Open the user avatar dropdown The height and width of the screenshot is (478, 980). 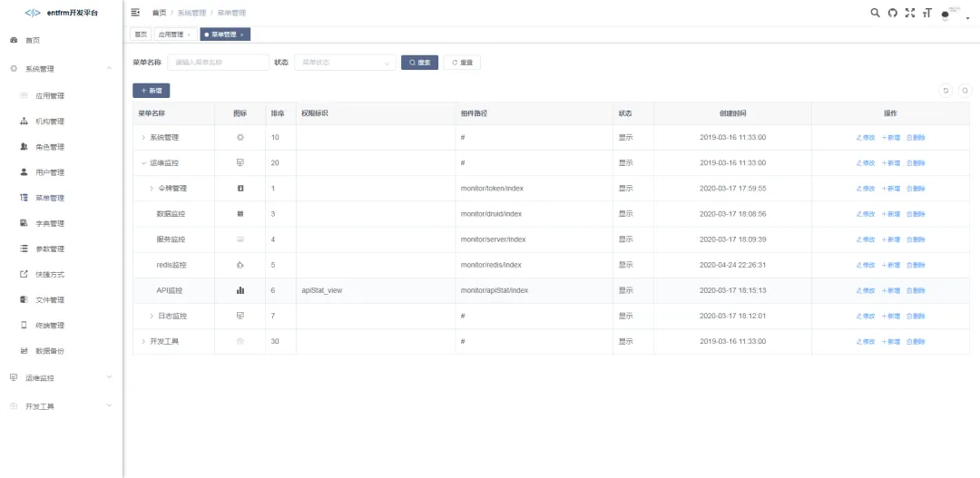tap(954, 14)
